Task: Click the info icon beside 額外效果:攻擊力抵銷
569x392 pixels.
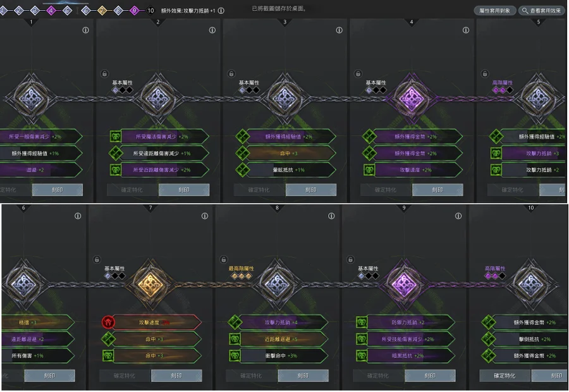Action: 221,11
